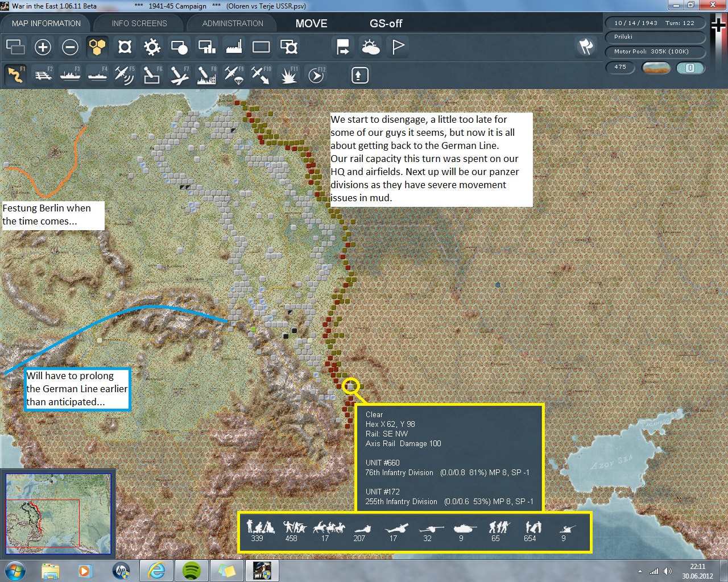
Task: Select F3 naval transport ship icon
Action: tap(70, 75)
